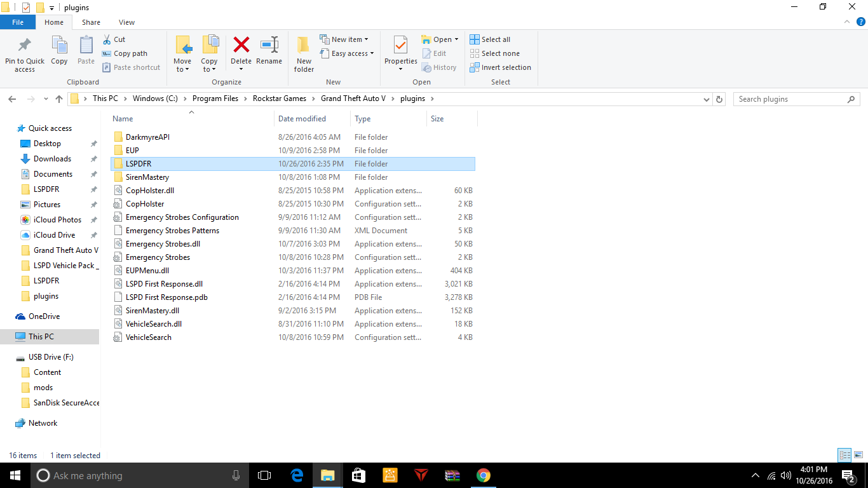The width and height of the screenshot is (868, 488).
Task: Click Grand Theft Auto V breadcrumb
Action: point(354,98)
